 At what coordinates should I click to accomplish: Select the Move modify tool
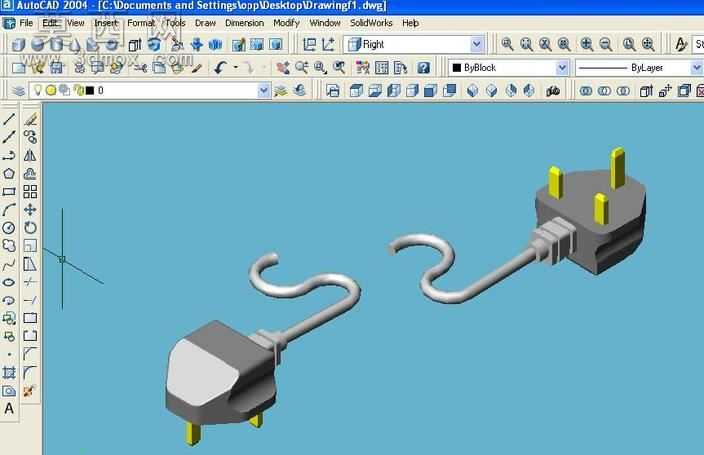pos(30,210)
